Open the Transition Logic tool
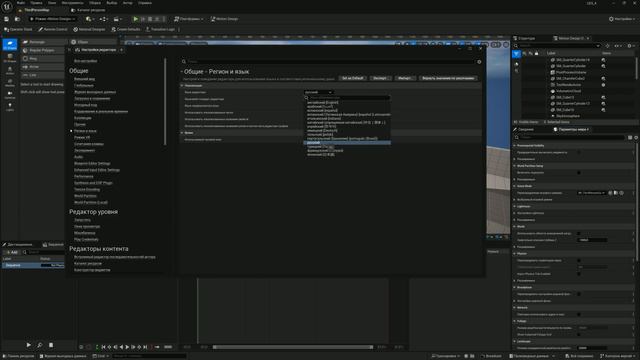 pyautogui.click(x=160, y=29)
